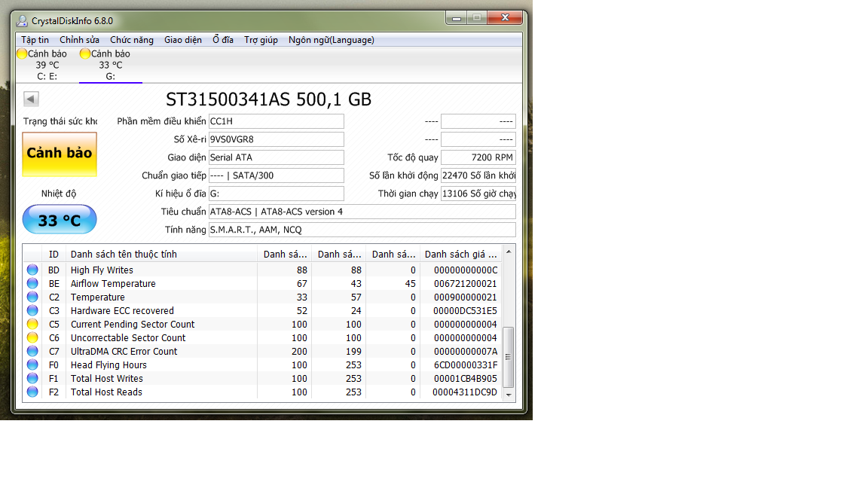Click the yellow status icon for drive C: E:
The width and height of the screenshot is (868, 488).
(x=22, y=53)
